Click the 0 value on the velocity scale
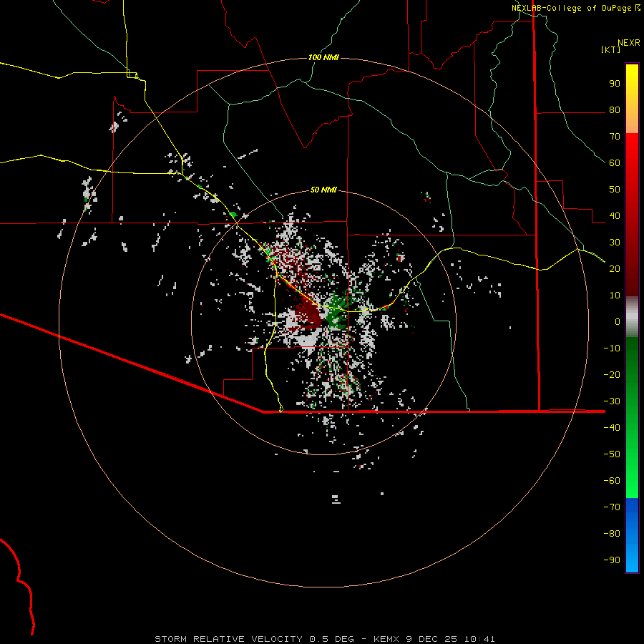644x644 pixels. [618, 321]
